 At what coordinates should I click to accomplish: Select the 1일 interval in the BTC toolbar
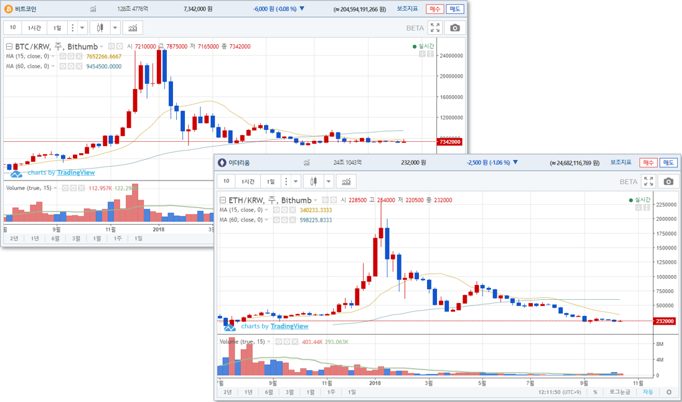tap(57, 28)
